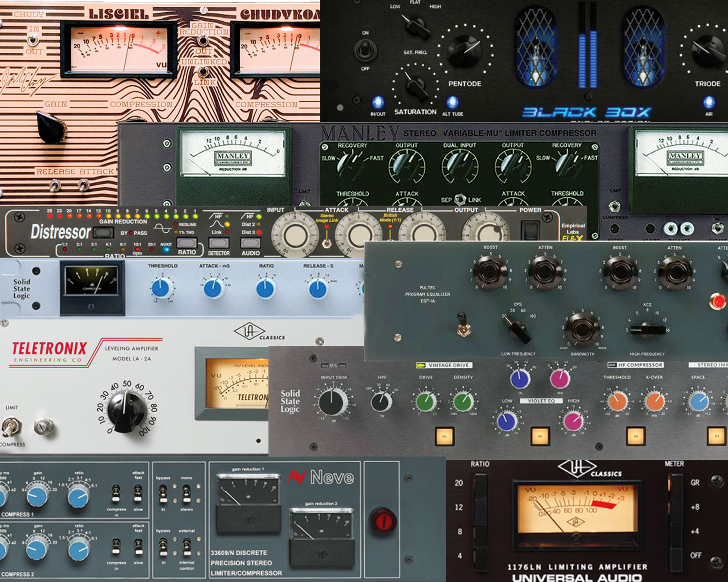The height and width of the screenshot is (582, 728).
Task: Click the IN button under VINTAGE DRIVE
Action: coord(445,436)
